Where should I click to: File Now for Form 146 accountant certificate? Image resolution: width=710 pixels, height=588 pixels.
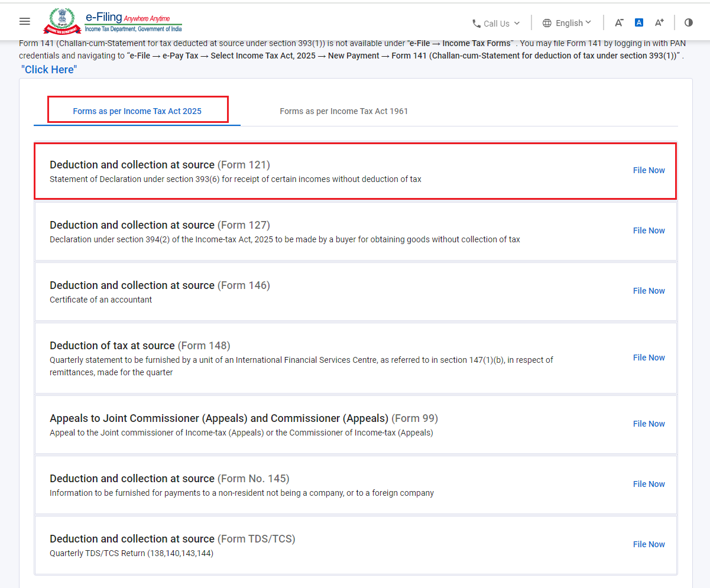coord(649,291)
